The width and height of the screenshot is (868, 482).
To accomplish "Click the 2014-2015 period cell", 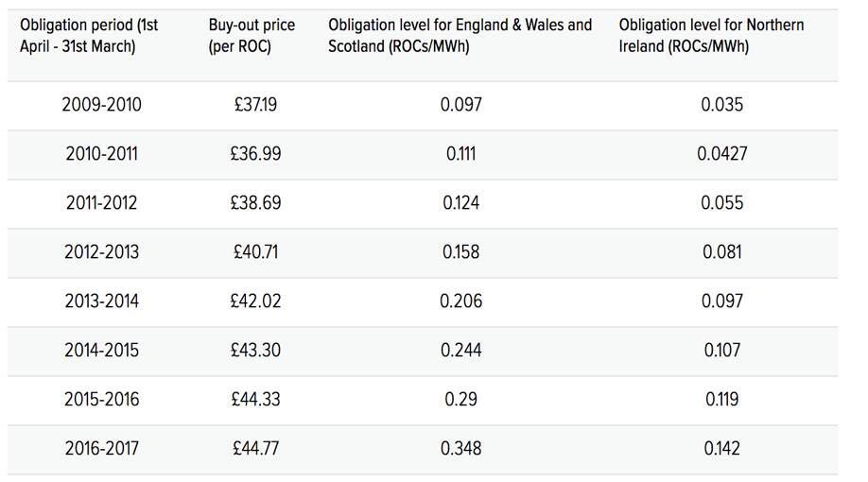I will coord(101,350).
